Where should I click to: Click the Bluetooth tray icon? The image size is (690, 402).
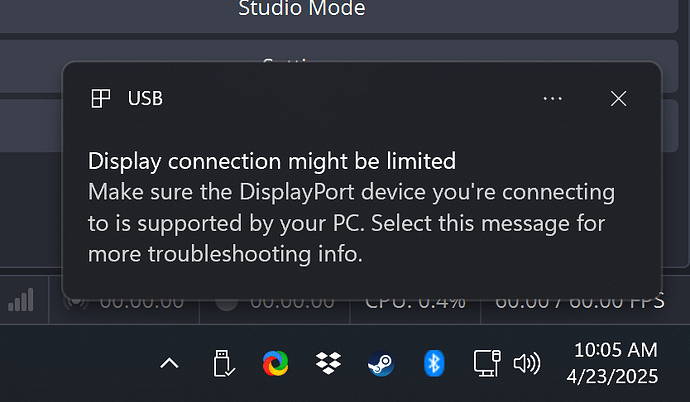(x=433, y=364)
